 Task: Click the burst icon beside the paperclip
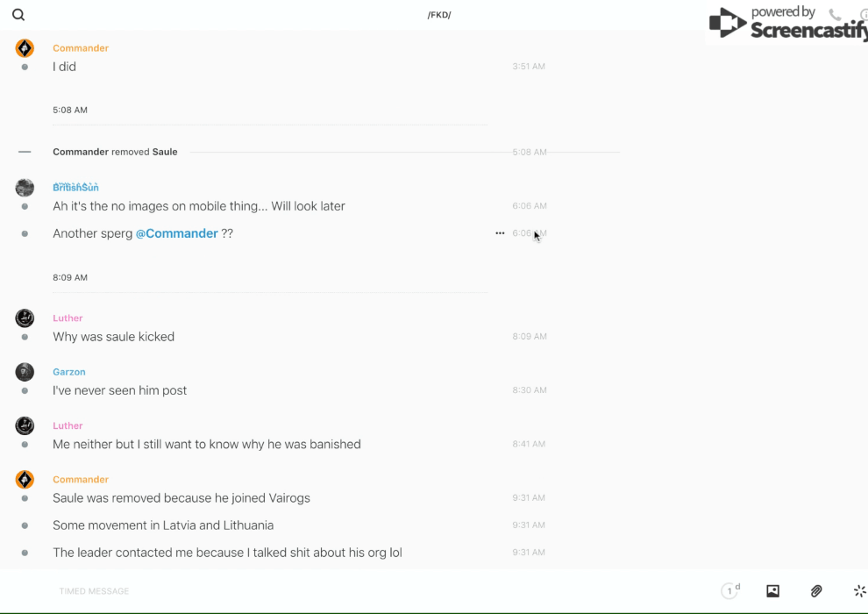click(x=859, y=591)
